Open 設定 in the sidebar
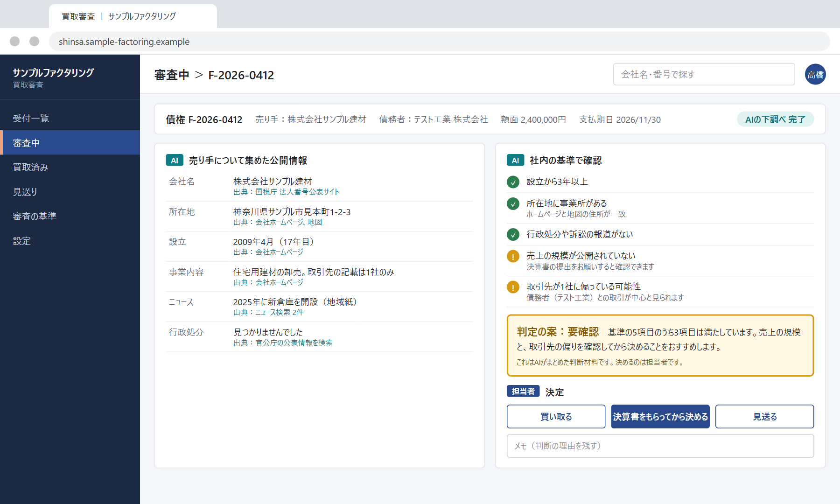This screenshot has width=840, height=504. point(70,241)
